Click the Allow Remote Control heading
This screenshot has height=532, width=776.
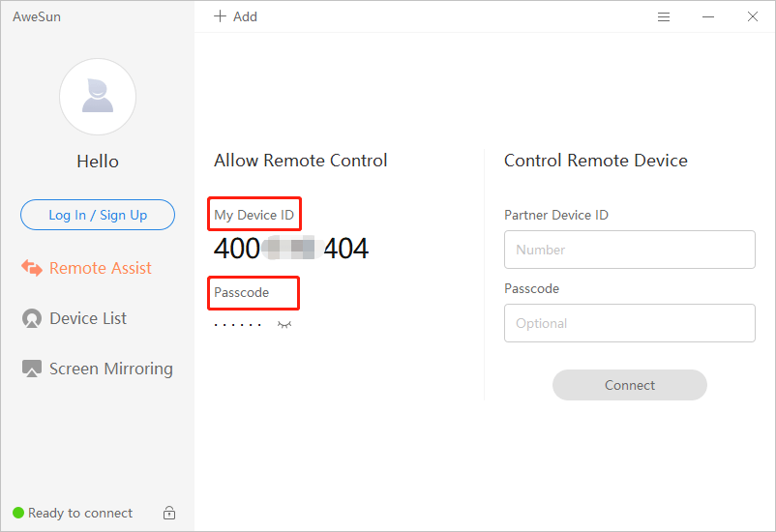[x=300, y=161]
